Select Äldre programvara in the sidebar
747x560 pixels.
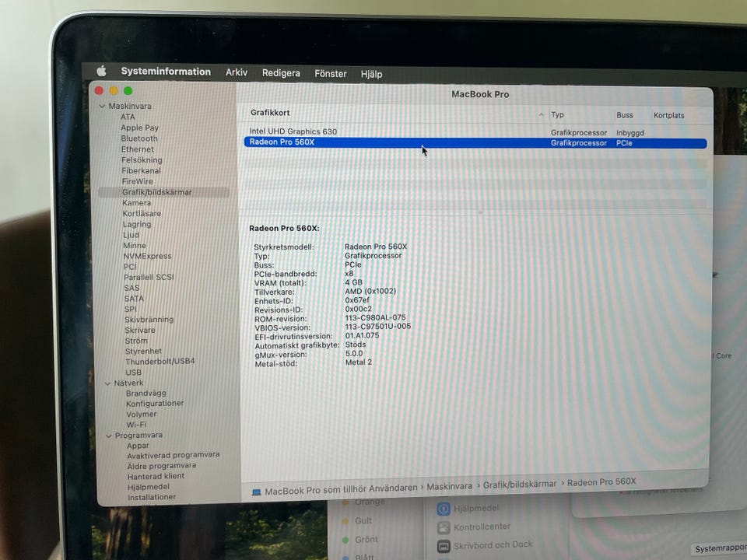[162, 466]
